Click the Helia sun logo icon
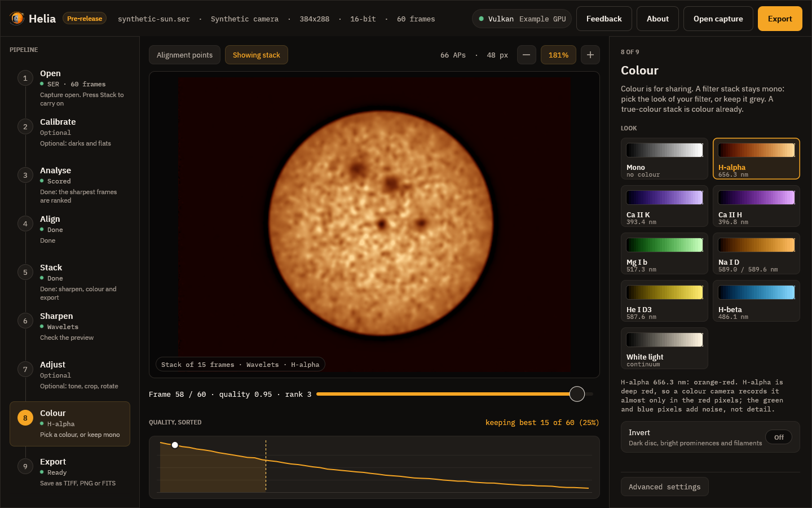Image resolution: width=812 pixels, height=508 pixels. [17, 19]
